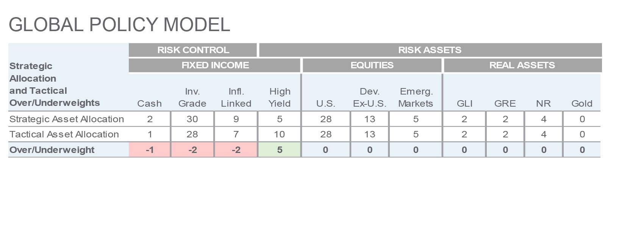Click the NR column label
The width and height of the screenshot is (644, 249).
(x=543, y=104)
